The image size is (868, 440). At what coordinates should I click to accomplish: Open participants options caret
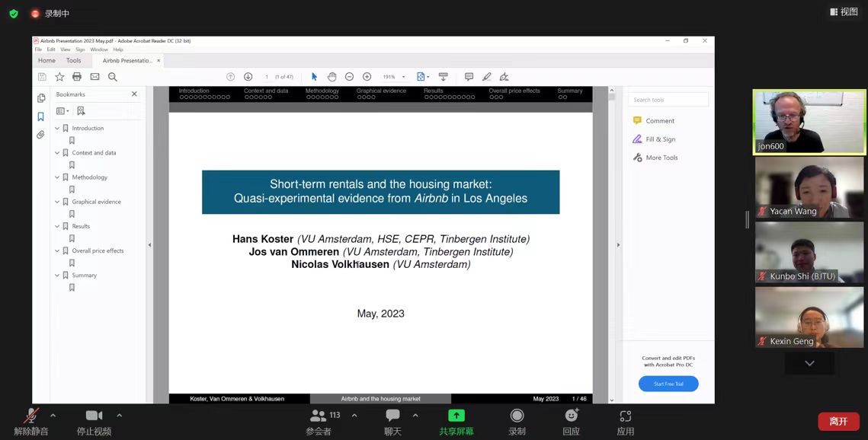[x=354, y=415]
